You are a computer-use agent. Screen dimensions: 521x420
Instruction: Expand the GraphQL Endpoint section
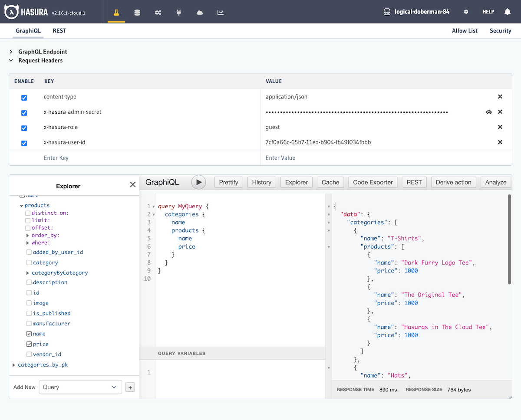pyautogui.click(x=11, y=52)
